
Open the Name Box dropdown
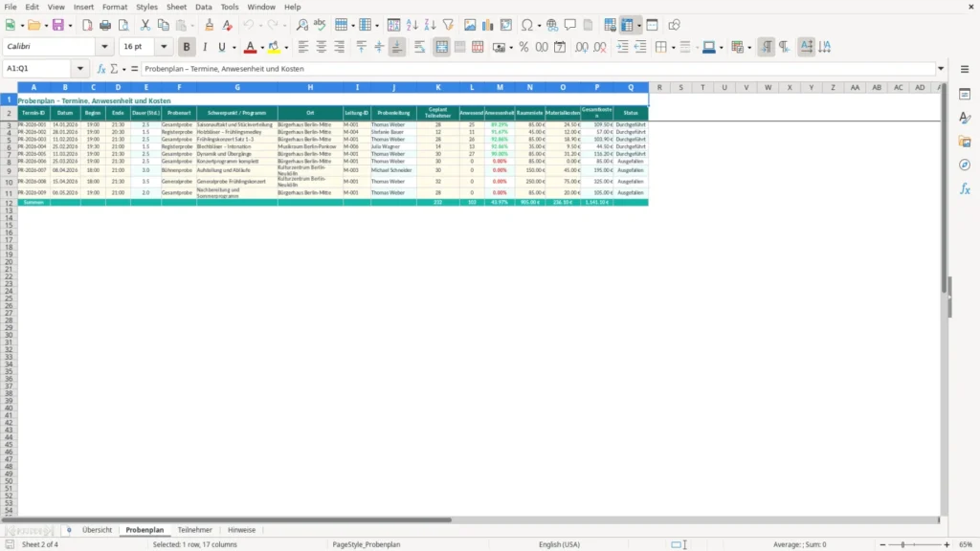(x=80, y=69)
